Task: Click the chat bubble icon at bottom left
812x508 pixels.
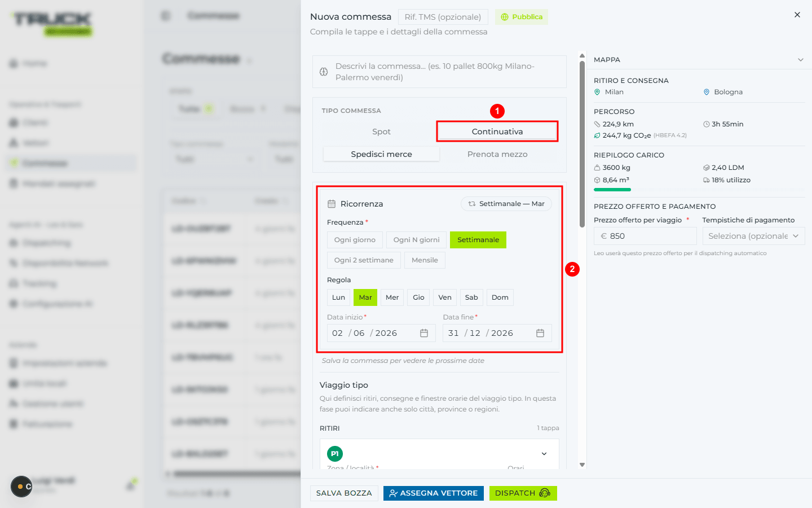Action: point(21,487)
